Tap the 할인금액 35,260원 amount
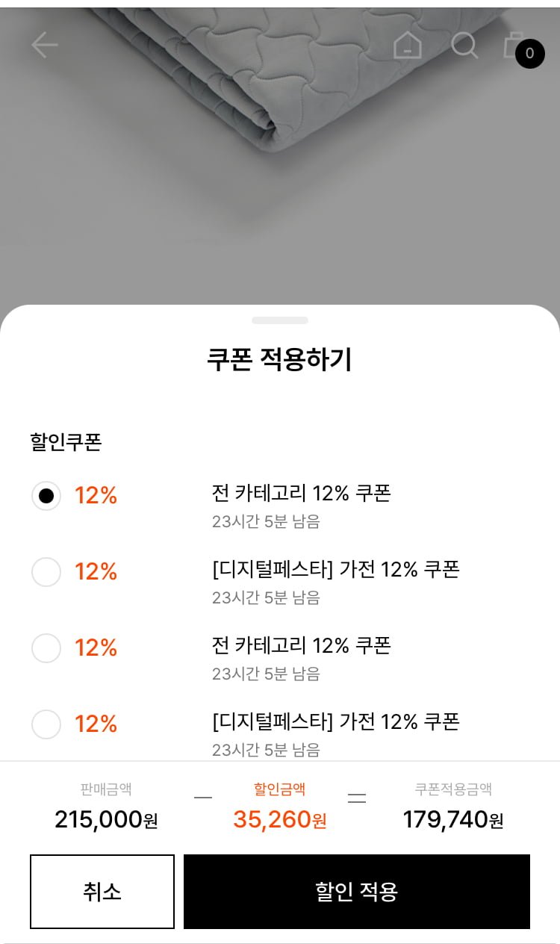This screenshot has height=944, width=560. pos(280,819)
